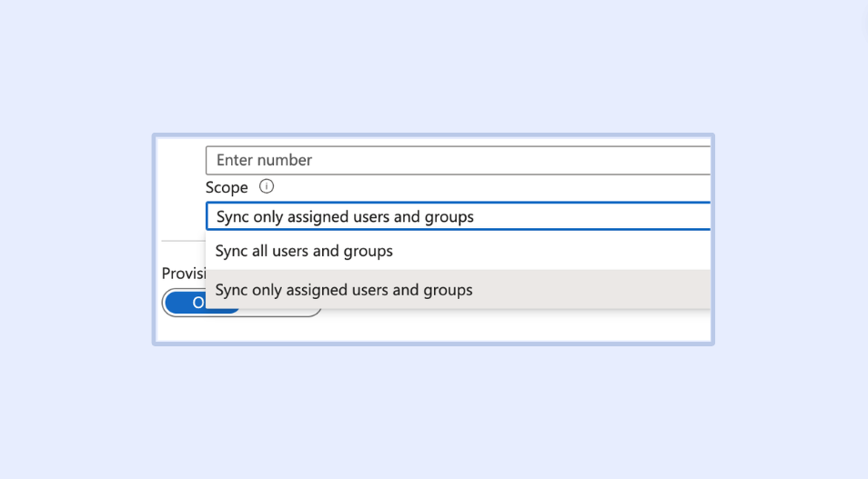Keep the scope on assigned users only
Viewport: 868px width, 479px height.
coord(344,290)
